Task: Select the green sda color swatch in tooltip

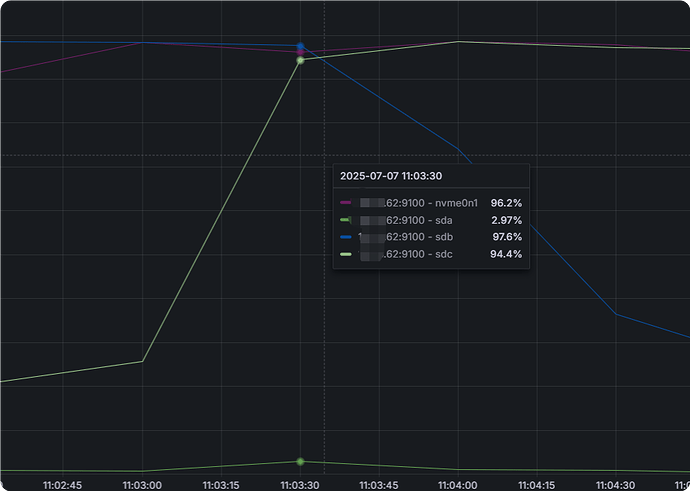Action: pos(345,220)
